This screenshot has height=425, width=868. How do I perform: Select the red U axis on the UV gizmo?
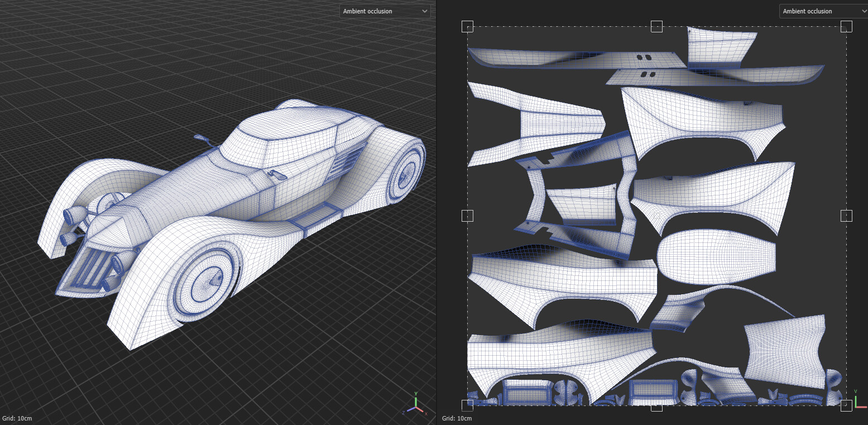tap(862, 407)
